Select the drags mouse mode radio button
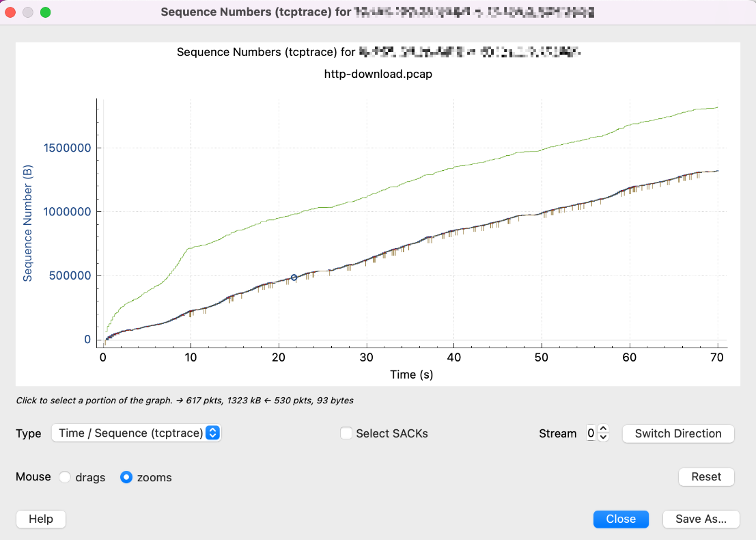This screenshot has width=756, height=540. 65,477
